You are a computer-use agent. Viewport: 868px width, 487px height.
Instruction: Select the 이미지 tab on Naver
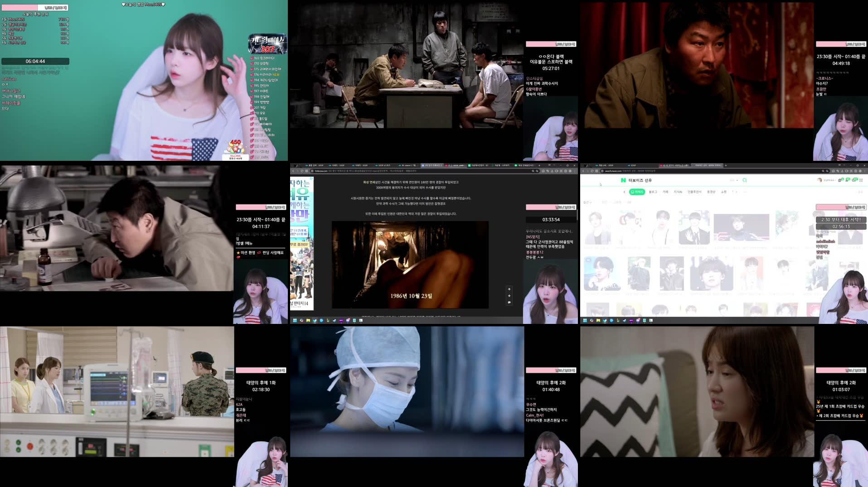[x=637, y=192]
